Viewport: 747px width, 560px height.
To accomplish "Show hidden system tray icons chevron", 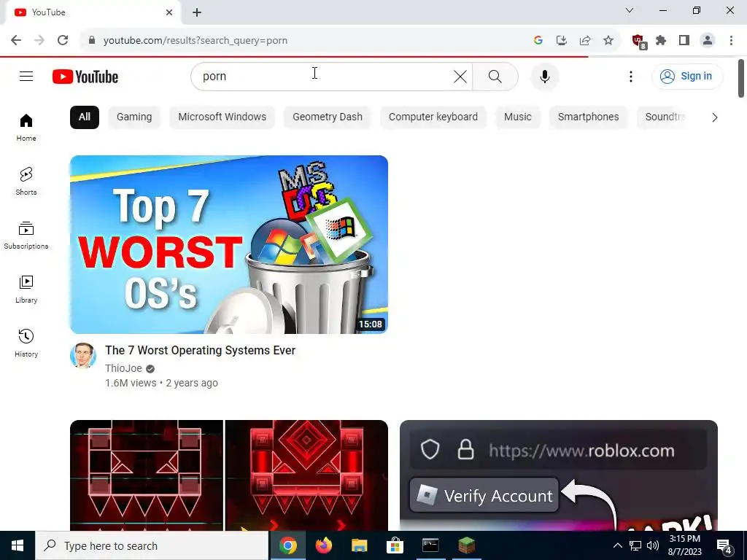I will (617, 545).
